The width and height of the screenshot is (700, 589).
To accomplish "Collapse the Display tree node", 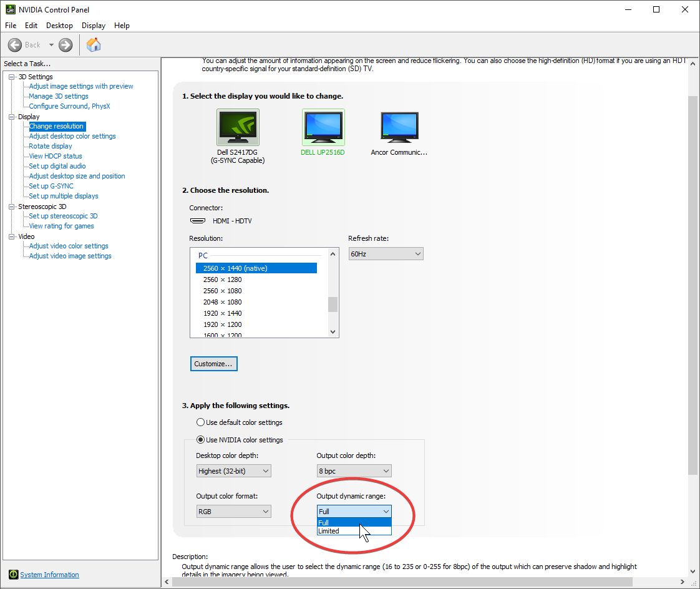I will [x=12, y=117].
